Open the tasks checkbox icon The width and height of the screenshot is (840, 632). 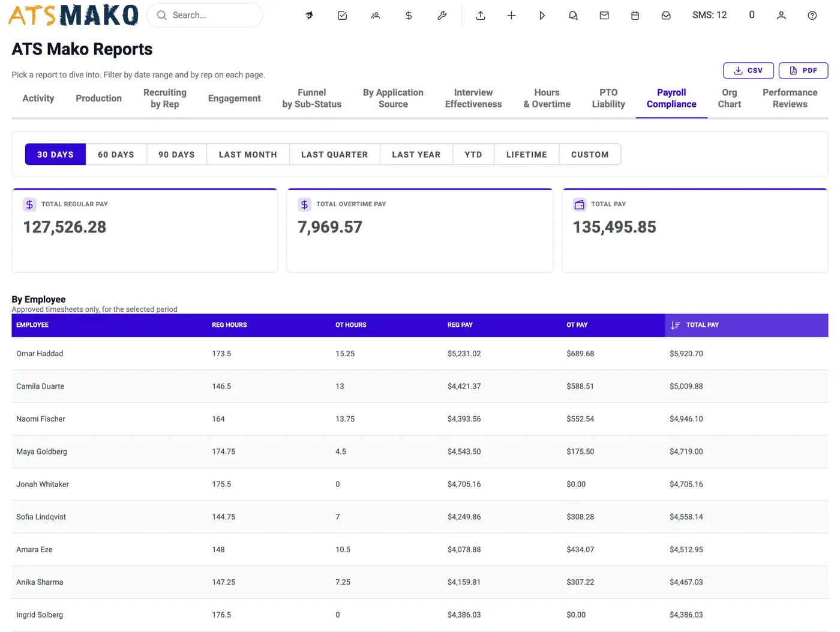tap(342, 16)
